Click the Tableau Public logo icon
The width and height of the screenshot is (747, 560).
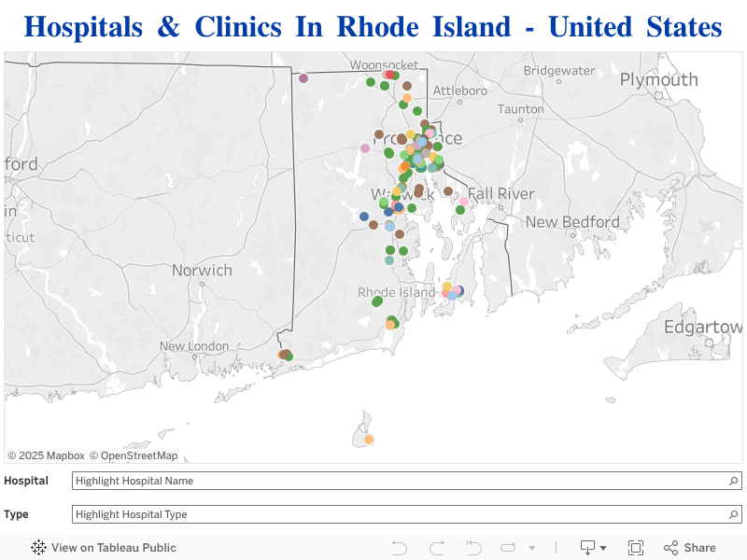click(38, 547)
